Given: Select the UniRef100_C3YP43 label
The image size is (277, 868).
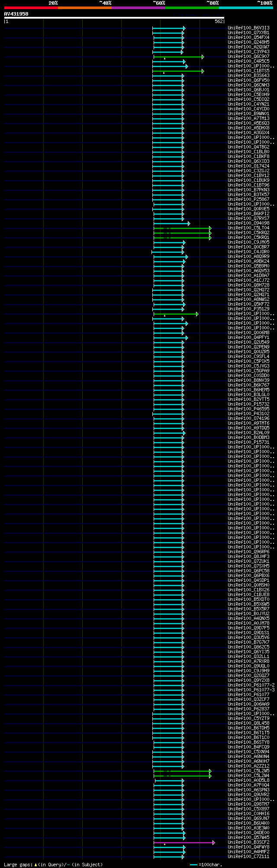Looking at the screenshot, I should [x=248, y=52].
